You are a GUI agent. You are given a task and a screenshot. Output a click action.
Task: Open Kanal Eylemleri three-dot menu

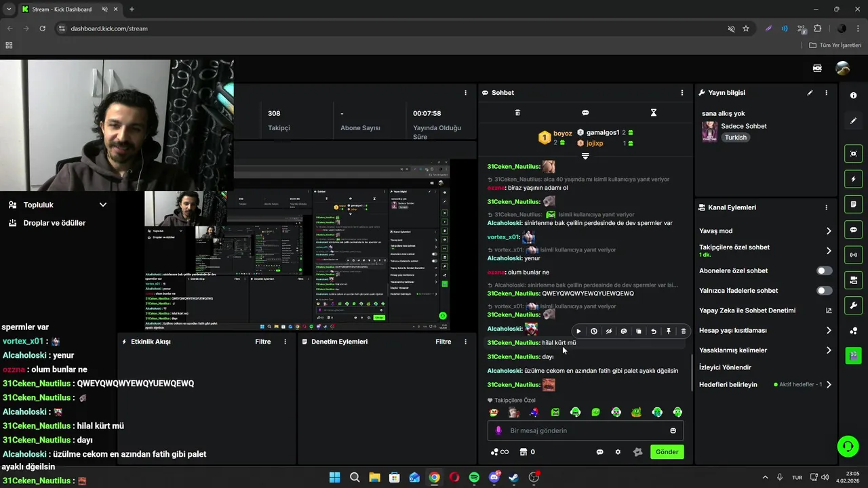pos(826,207)
